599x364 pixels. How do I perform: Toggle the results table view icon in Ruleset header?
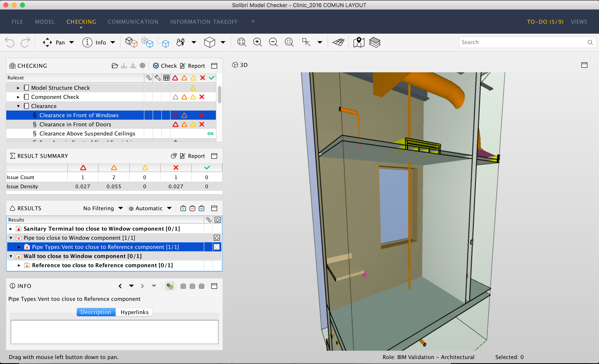coord(166,78)
